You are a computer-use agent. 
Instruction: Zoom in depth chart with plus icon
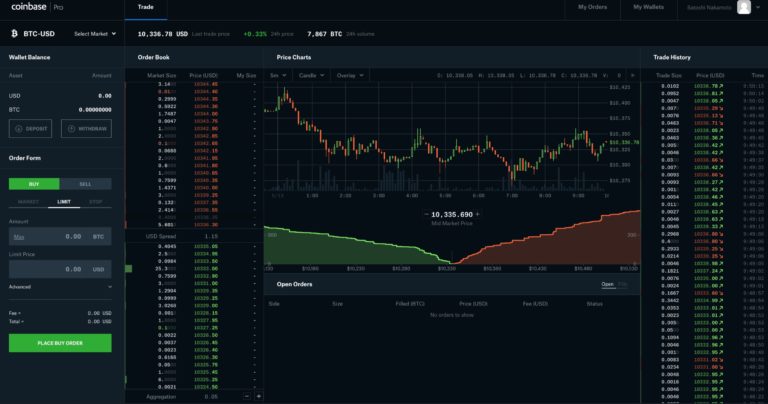pyautogui.click(x=478, y=214)
